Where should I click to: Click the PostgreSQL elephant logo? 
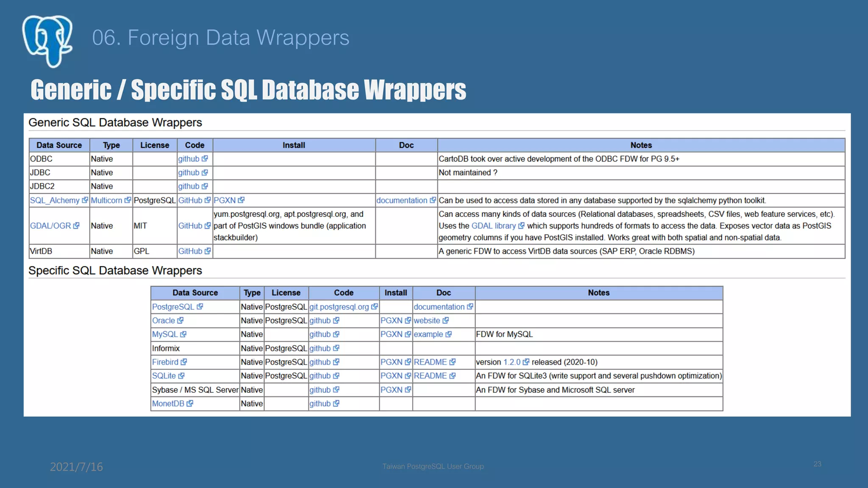[47, 41]
